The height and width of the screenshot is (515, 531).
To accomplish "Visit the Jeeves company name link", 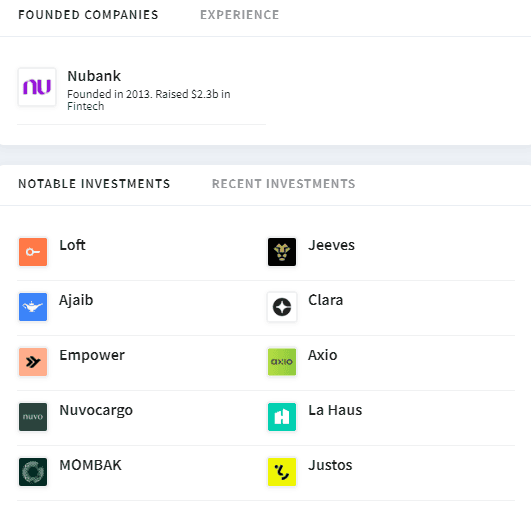I will [x=332, y=245].
